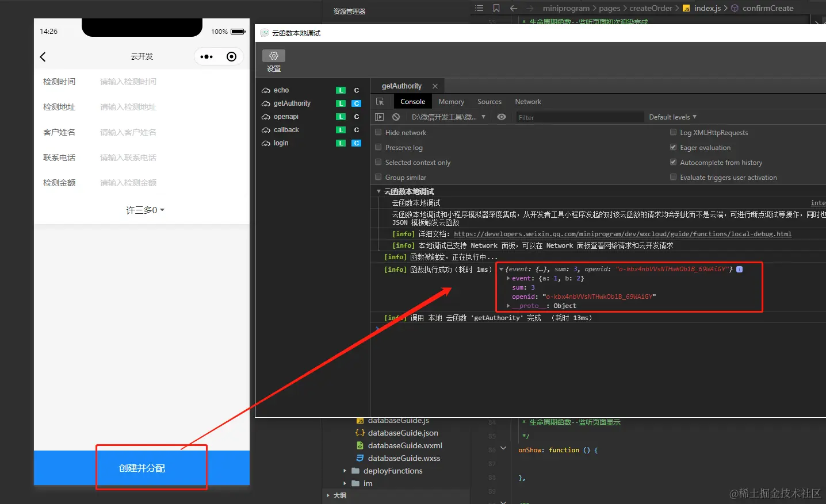Viewport: 826px width, 504px height.
Task: Uncheck Eager evaluation option
Action: coord(673,148)
